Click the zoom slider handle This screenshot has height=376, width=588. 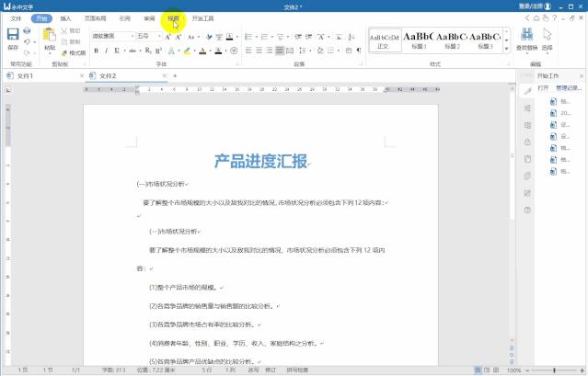[554, 370]
